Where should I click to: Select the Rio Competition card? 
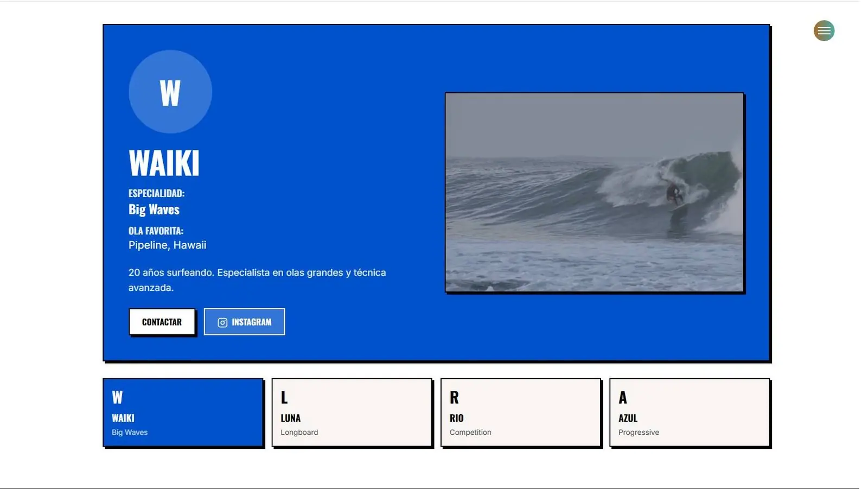coord(521,412)
